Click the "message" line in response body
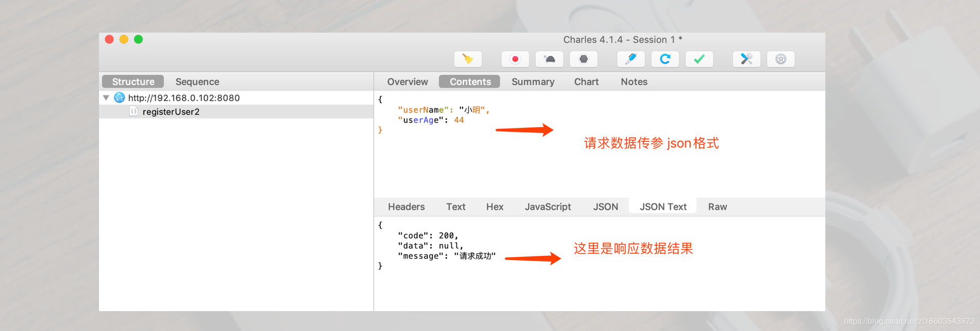Viewport: 980px width, 331px height. point(447,256)
